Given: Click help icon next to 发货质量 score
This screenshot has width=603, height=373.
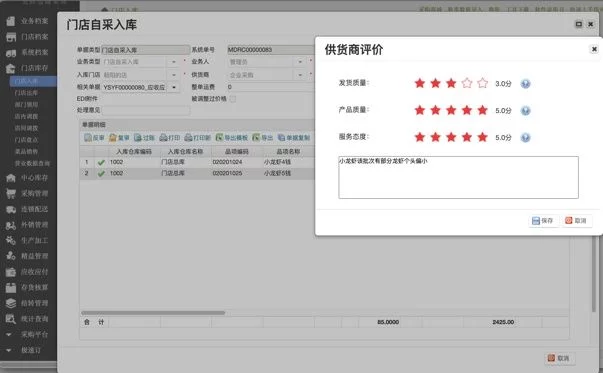Looking at the screenshot, I should tap(525, 83).
